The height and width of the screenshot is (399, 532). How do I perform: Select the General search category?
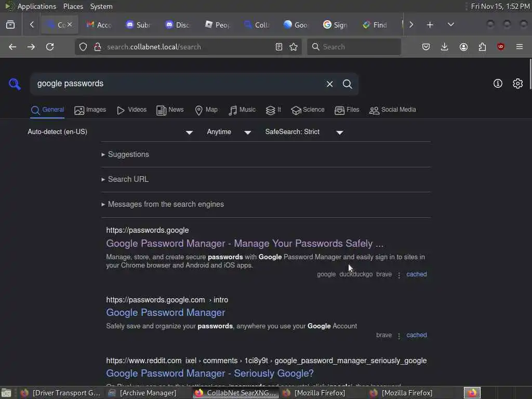pyautogui.click(x=47, y=110)
